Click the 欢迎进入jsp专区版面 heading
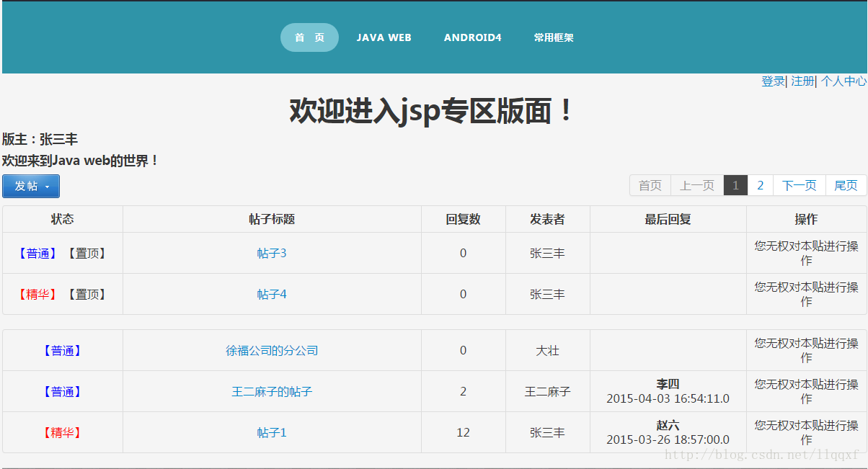The image size is (868, 469). click(433, 110)
